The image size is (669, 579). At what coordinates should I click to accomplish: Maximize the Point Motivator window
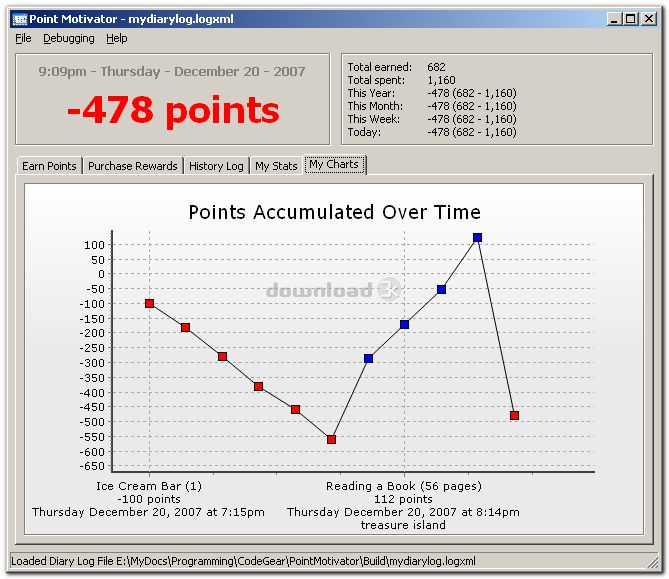click(630, 19)
